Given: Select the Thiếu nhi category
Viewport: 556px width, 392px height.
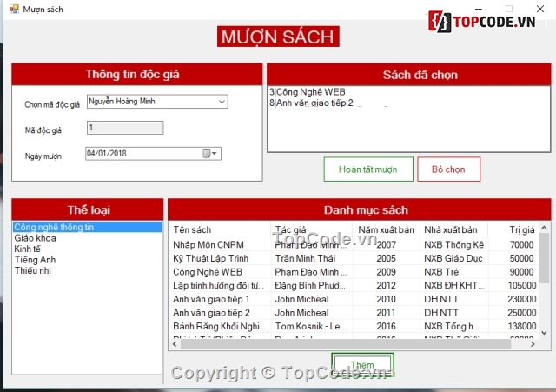Looking at the screenshot, I should (33, 270).
